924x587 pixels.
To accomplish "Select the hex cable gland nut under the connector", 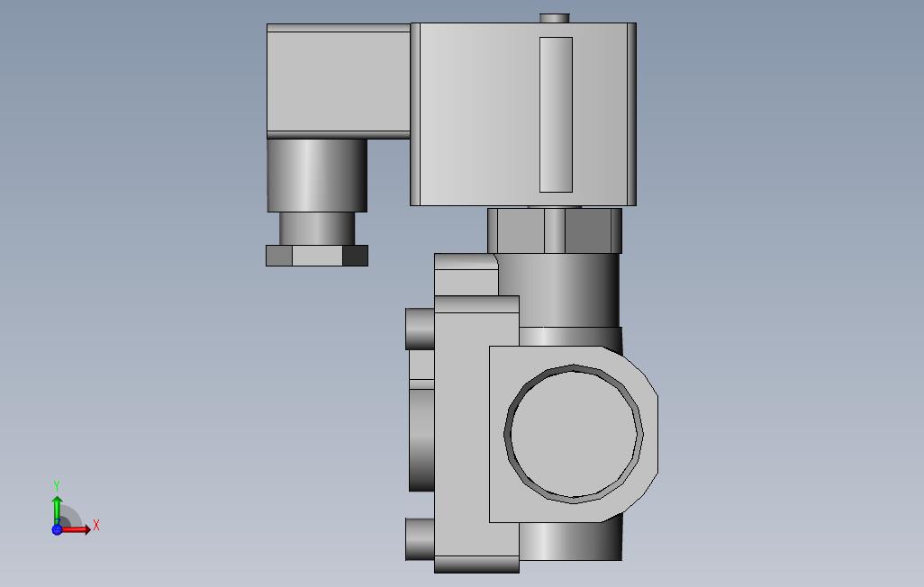I will coord(317,256).
